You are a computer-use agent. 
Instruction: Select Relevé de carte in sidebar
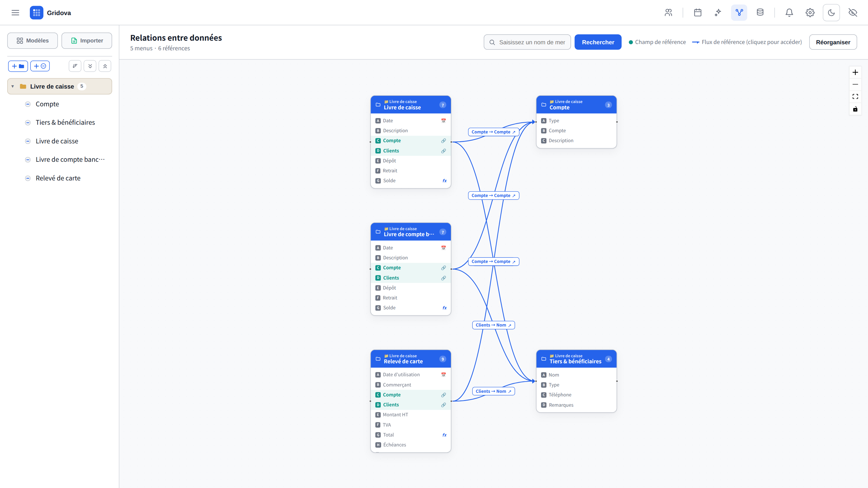point(58,178)
